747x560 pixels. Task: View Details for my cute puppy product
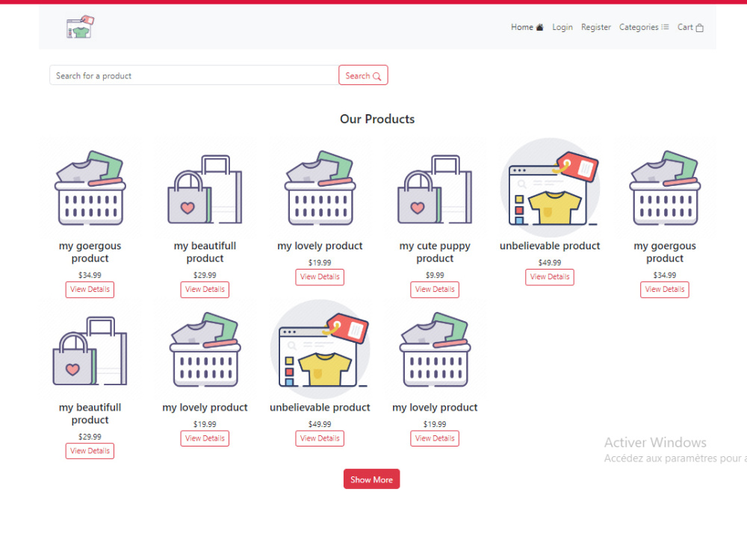435,290
